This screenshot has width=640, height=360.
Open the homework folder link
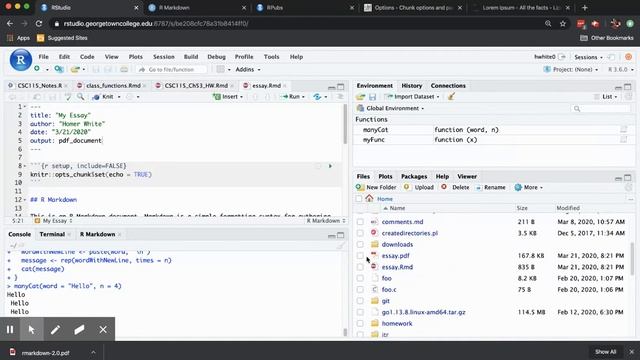coord(397,323)
